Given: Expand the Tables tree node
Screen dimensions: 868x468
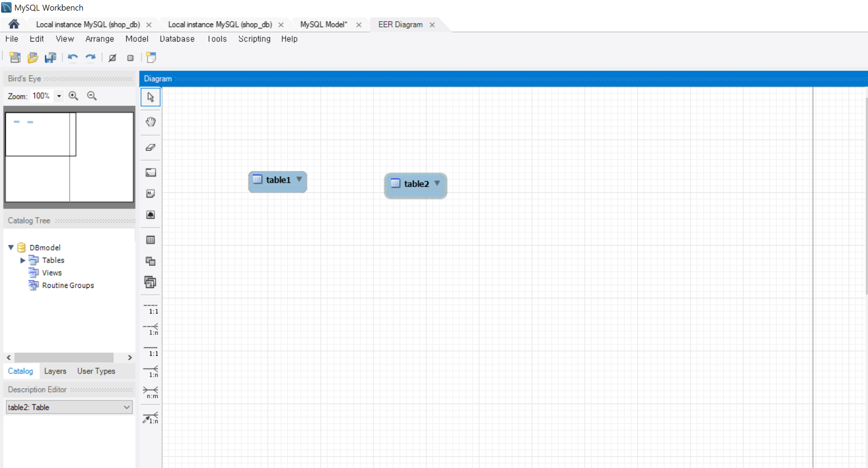Looking at the screenshot, I should click(23, 260).
